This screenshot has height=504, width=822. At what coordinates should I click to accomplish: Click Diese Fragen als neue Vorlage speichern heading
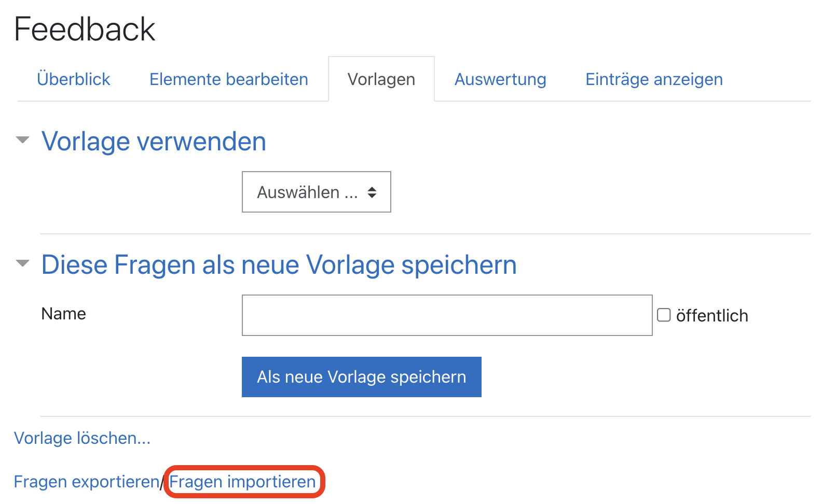[x=279, y=264]
